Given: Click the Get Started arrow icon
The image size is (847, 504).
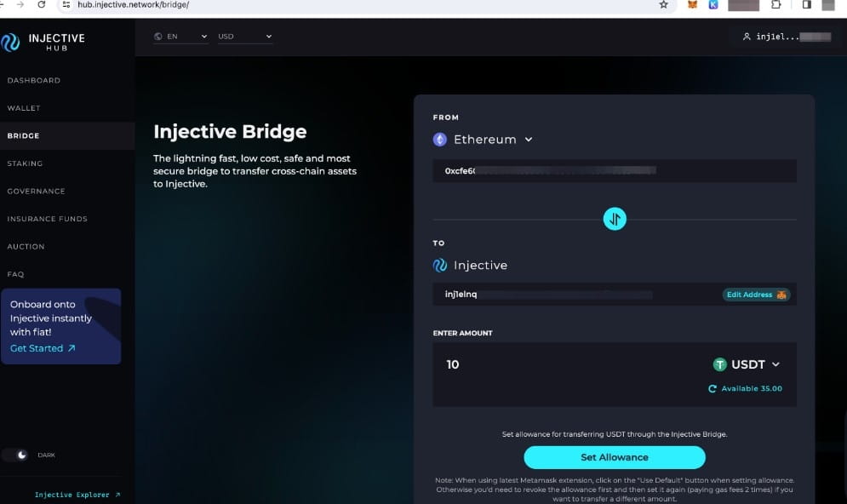Looking at the screenshot, I should [72, 348].
